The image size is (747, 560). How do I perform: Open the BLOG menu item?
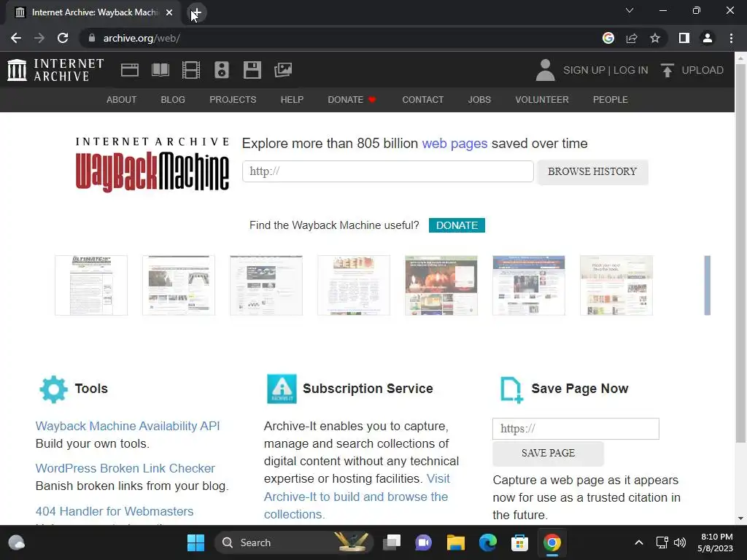point(173,99)
